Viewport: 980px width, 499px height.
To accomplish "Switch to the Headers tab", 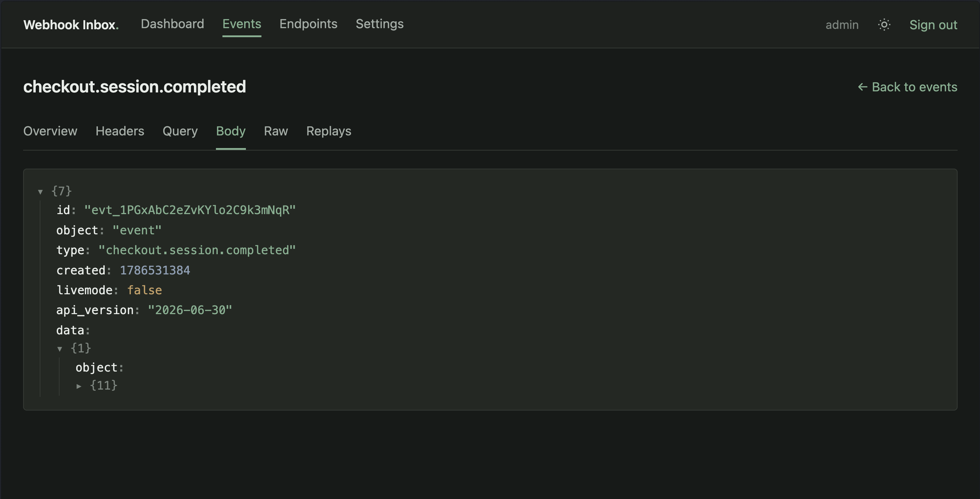I will [120, 131].
